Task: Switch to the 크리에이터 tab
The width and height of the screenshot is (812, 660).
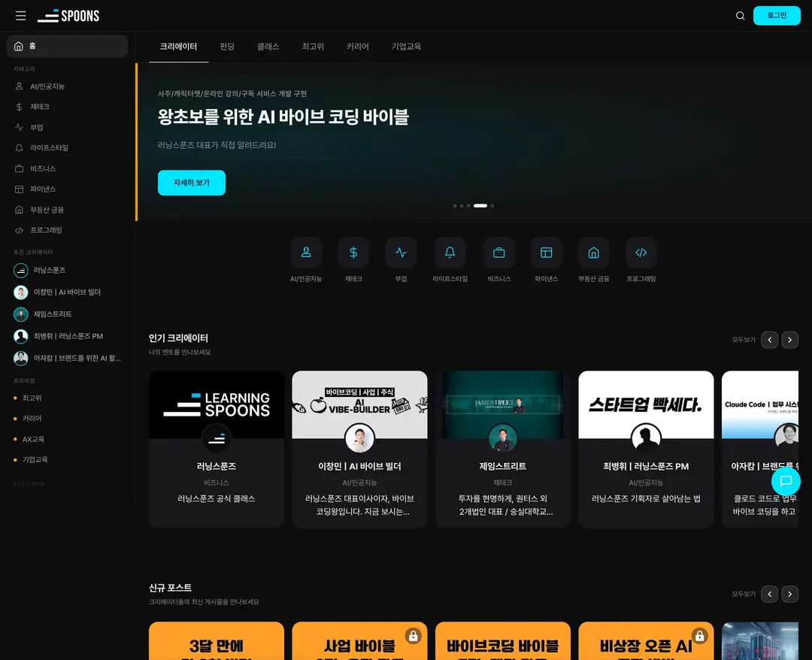Action: pyautogui.click(x=179, y=47)
